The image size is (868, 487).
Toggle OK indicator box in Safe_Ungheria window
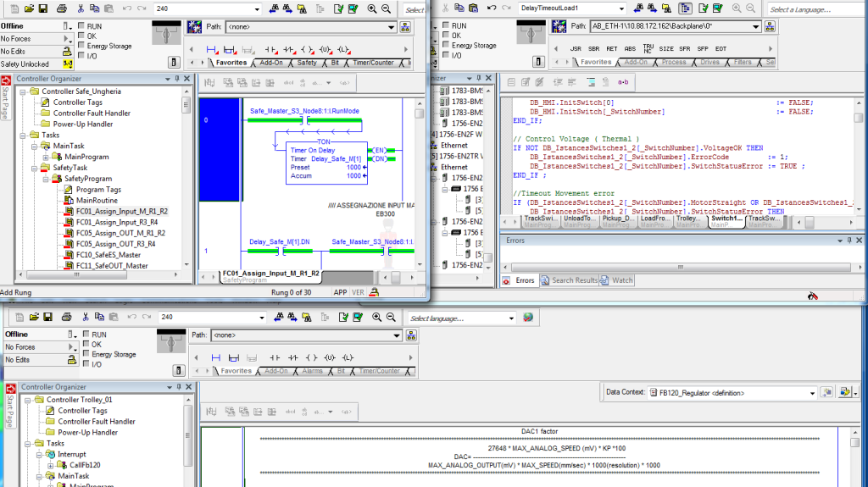81,36
